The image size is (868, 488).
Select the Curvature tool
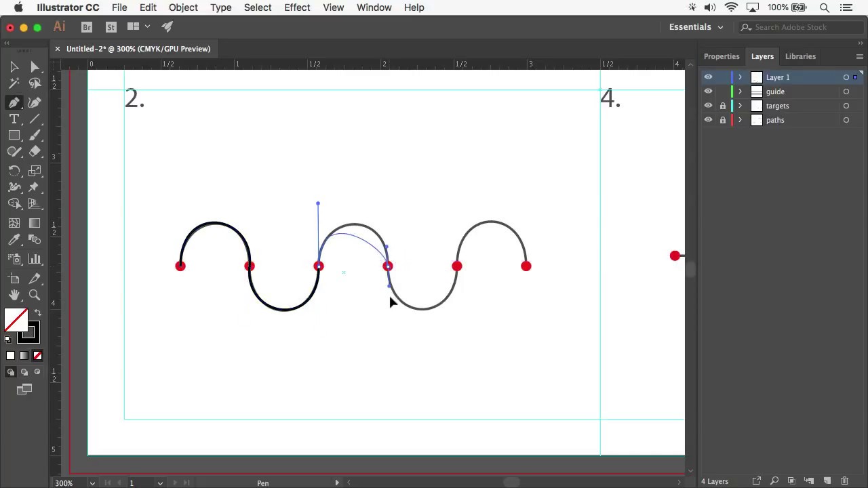point(35,102)
